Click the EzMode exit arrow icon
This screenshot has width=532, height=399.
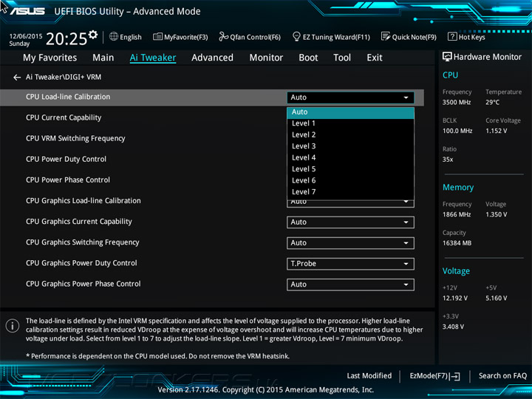tap(456, 376)
